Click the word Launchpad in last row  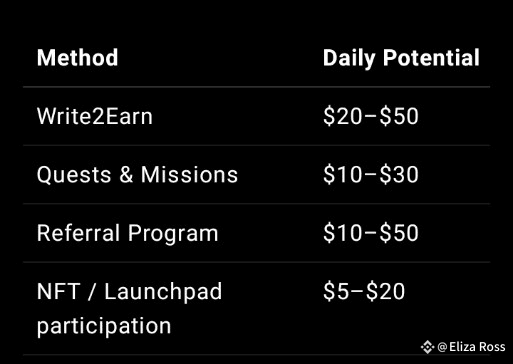163,292
